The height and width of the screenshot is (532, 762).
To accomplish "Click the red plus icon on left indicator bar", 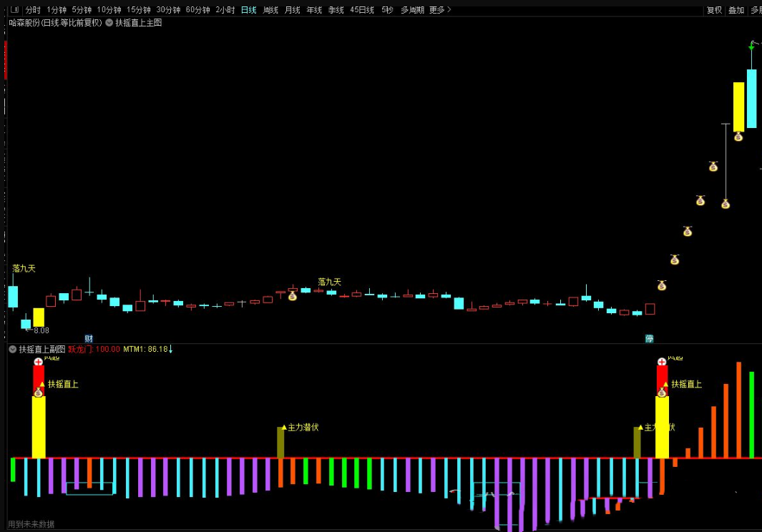I will 39,362.
